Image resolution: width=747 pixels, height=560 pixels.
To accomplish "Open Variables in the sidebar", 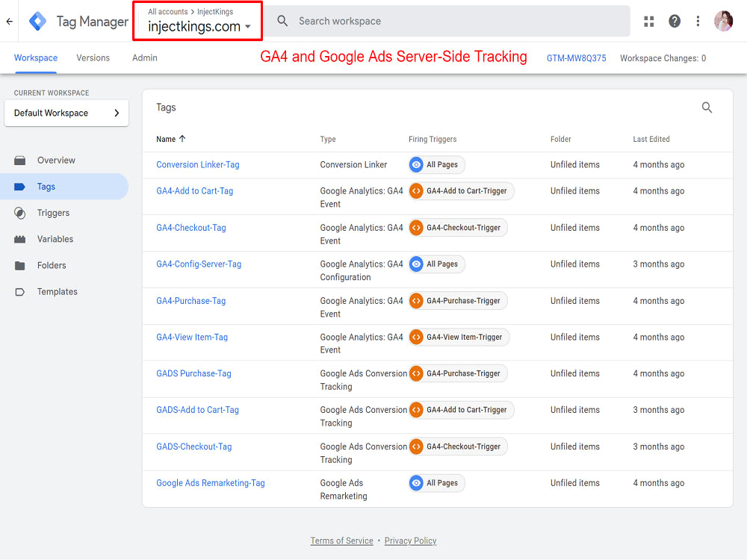I will [55, 239].
